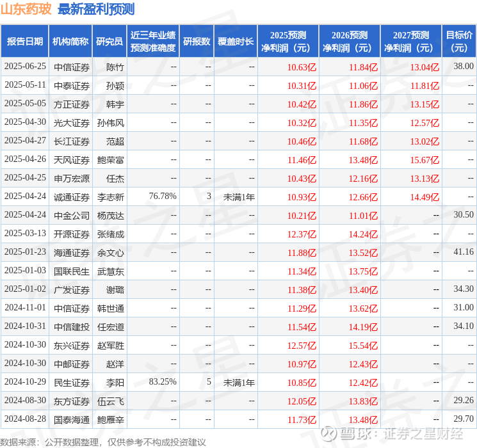This screenshot has height=448, width=477.
Task: Click the 山东药玻 title text
Action: pyautogui.click(x=26, y=9)
